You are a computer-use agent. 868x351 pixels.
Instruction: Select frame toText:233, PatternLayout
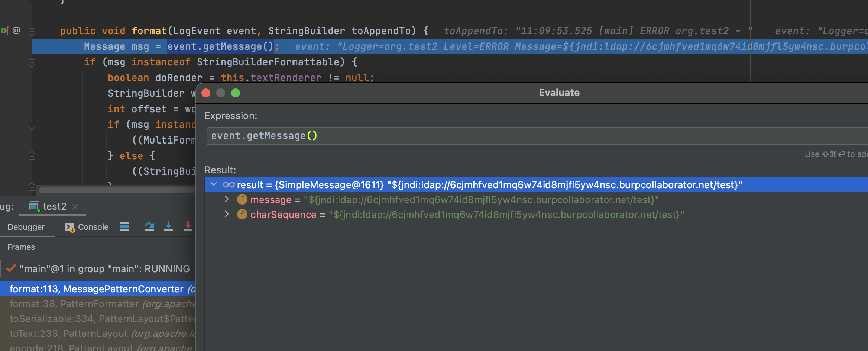point(98,334)
